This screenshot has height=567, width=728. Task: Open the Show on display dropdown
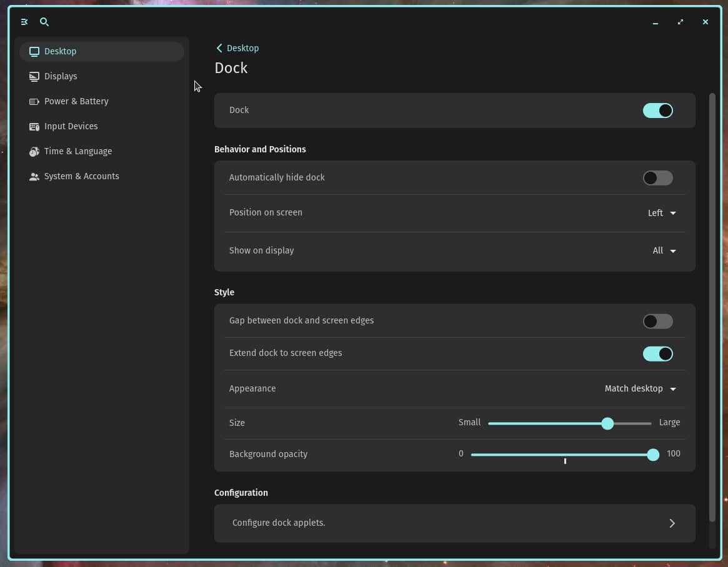click(x=664, y=250)
